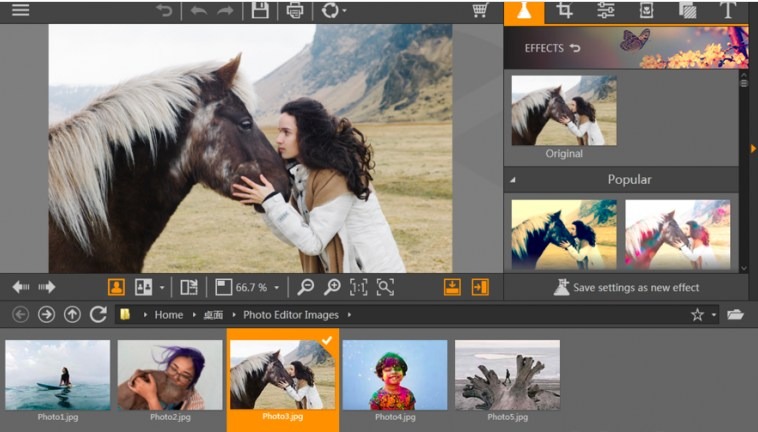Select Photo5.jpg driftwood thumbnail
The height and width of the screenshot is (432, 758).
(x=508, y=375)
